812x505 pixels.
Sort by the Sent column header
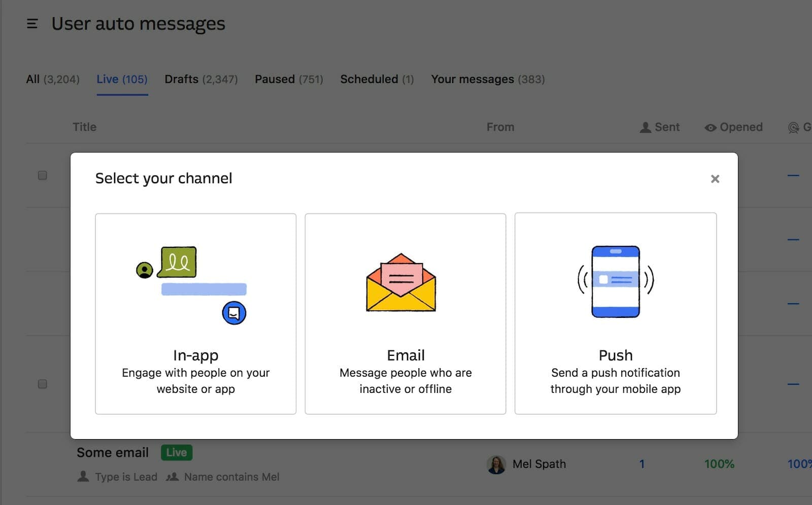point(659,127)
